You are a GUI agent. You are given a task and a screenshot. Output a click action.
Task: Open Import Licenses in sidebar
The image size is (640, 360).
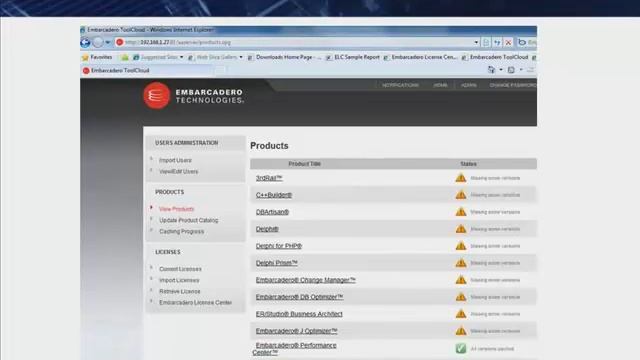pyautogui.click(x=179, y=280)
